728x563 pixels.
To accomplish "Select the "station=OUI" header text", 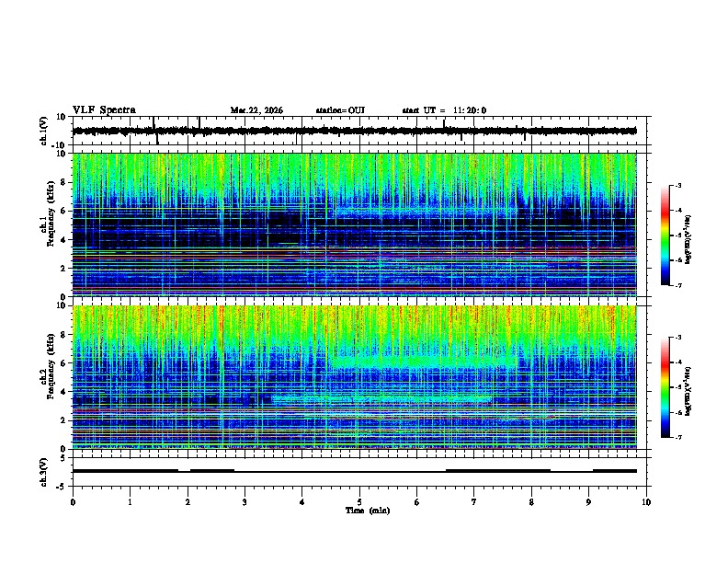I will point(340,110).
